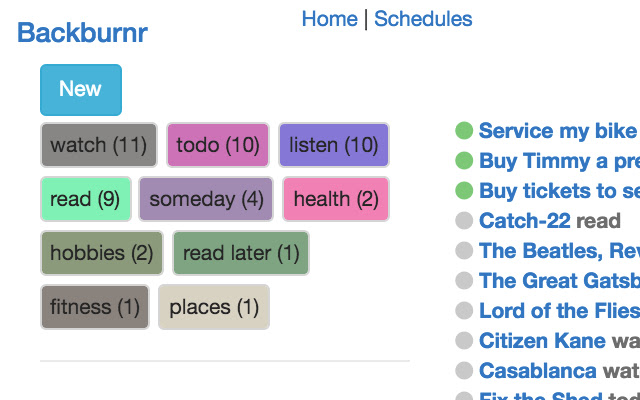Click the gray dot next to Citizen Kane

[x=464, y=340]
